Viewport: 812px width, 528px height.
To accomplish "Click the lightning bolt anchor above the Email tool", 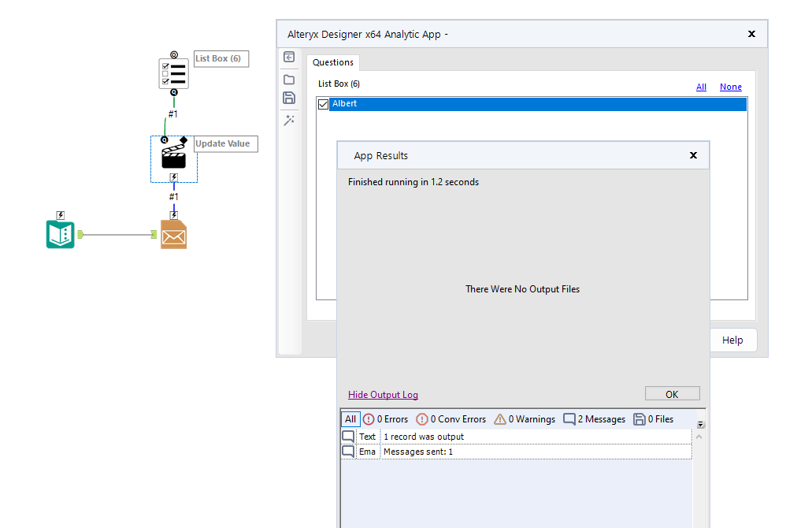I will tap(173, 214).
